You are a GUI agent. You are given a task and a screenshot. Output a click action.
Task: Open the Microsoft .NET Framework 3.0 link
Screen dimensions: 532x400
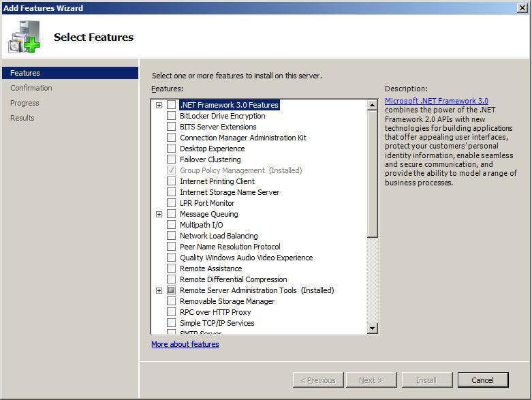[x=437, y=101]
